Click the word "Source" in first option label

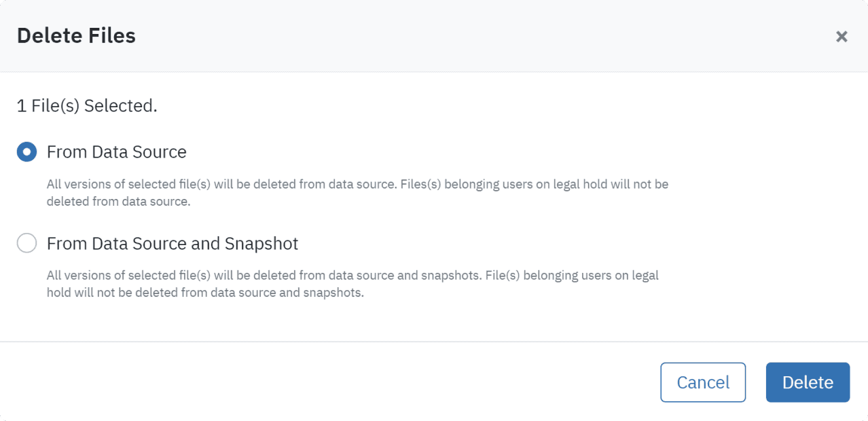pyautogui.click(x=160, y=152)
